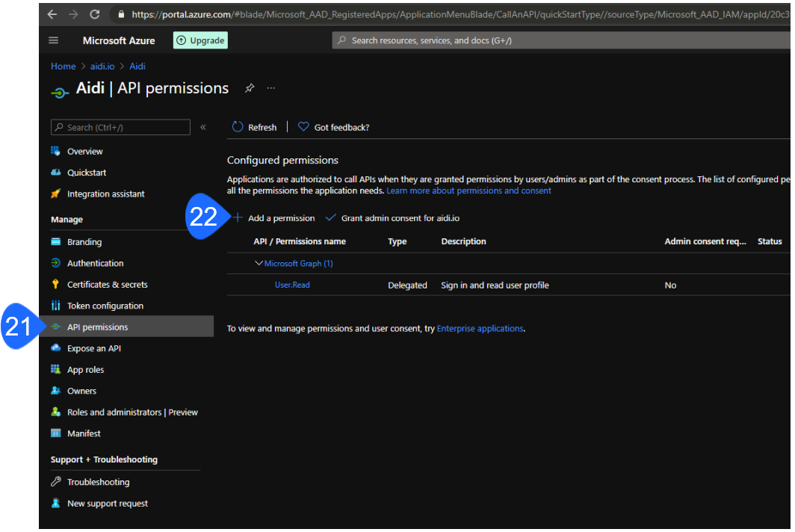Open Manifest menu item

pos(84,433)
